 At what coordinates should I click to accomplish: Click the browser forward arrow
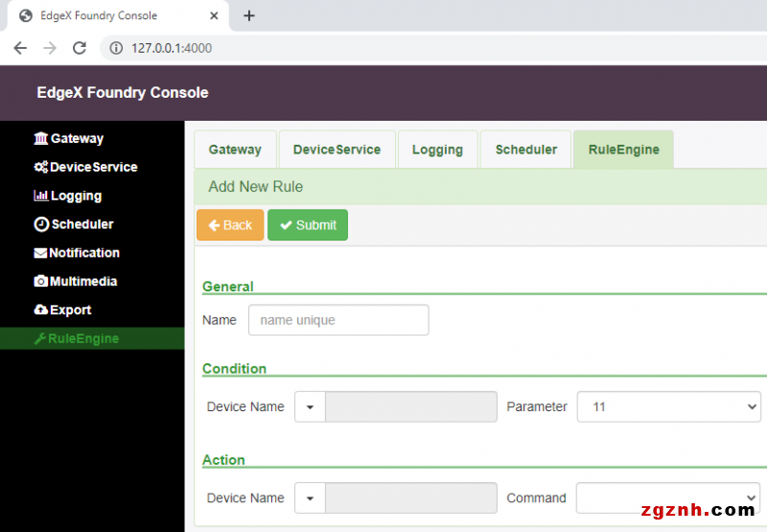pos(50,48)
